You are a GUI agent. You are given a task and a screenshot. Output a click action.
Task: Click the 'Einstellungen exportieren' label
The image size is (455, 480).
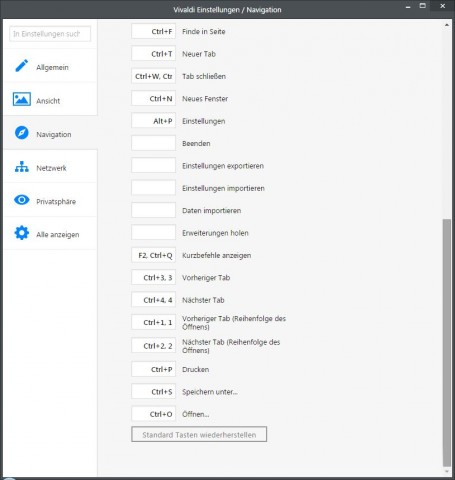[223, 166]
